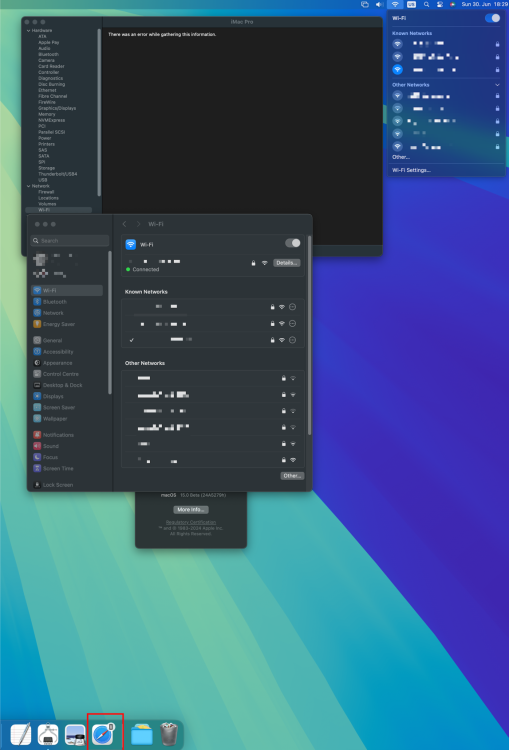Click the Safari icon in the Dock
This screenshot has height=750, width=509.
tap(103, 734)
